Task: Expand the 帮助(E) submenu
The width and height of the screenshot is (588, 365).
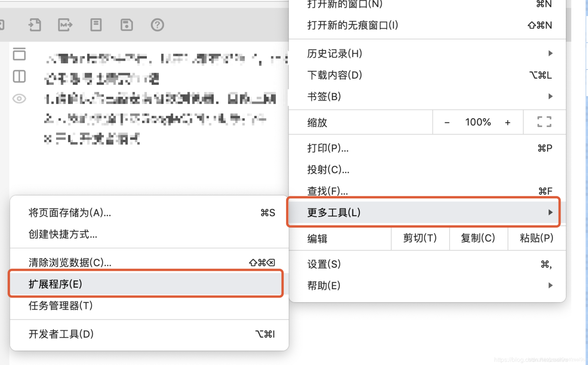Action: tap(427, 286)
